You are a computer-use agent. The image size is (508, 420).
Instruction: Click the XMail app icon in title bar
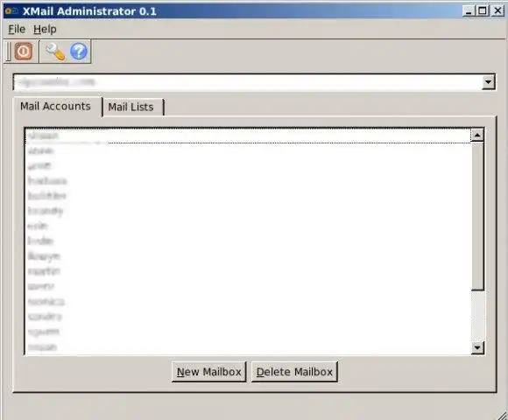tap(11, 11)
